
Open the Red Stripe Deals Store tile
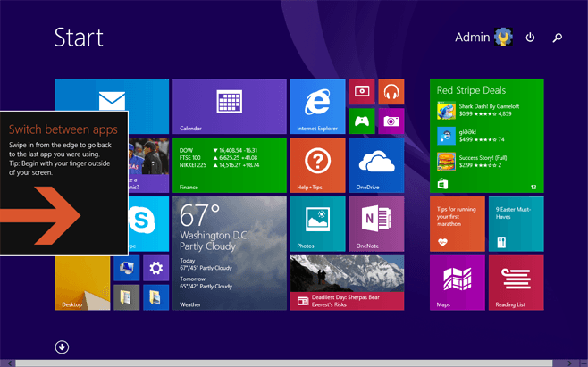(x=486, y=135)
